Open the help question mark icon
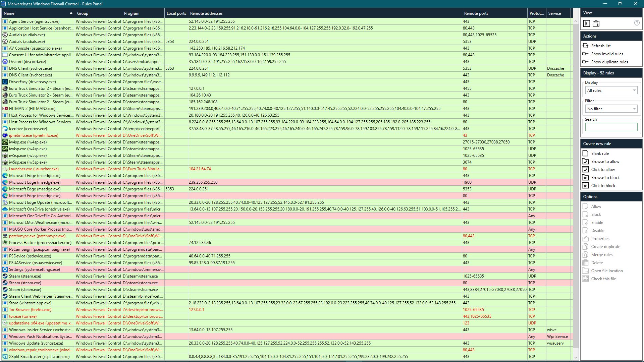Image resolution: width=644 pixels, height=362 pixels. 637,23
